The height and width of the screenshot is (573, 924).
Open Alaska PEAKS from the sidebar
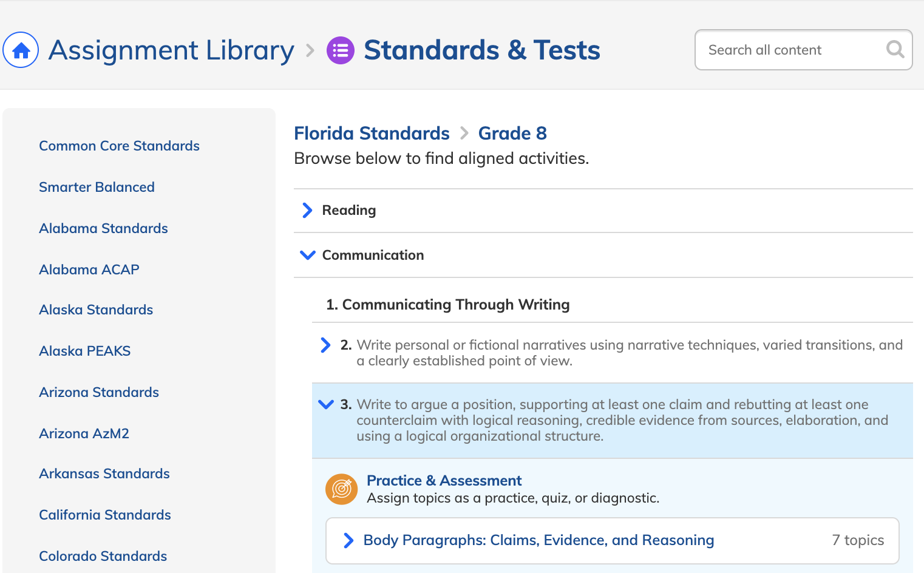(84, 351)
